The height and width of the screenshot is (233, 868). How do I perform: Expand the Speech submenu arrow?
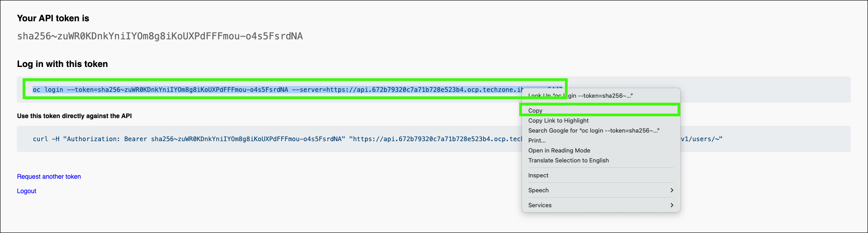[x=672, y=190]
